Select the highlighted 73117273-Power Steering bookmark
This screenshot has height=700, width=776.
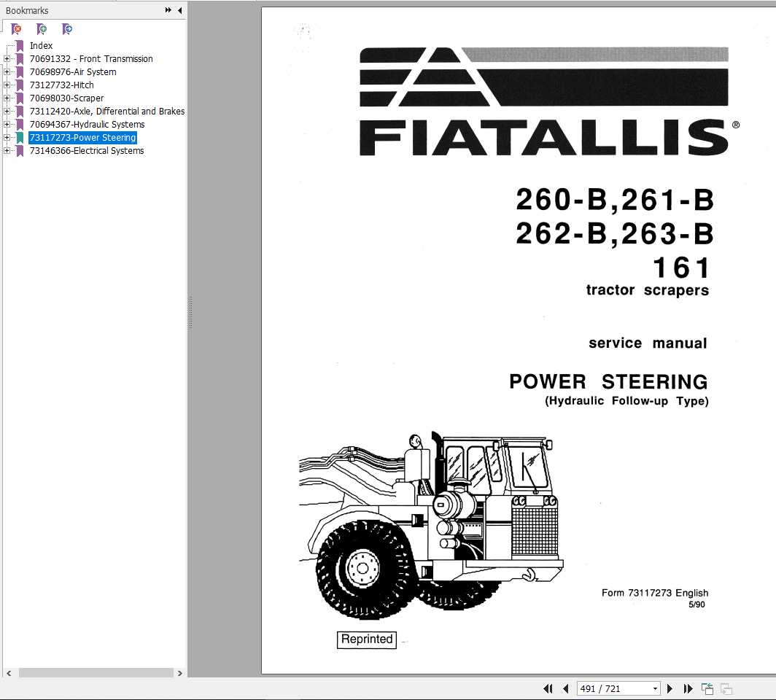pyautogui.click(x=82, y=138)
